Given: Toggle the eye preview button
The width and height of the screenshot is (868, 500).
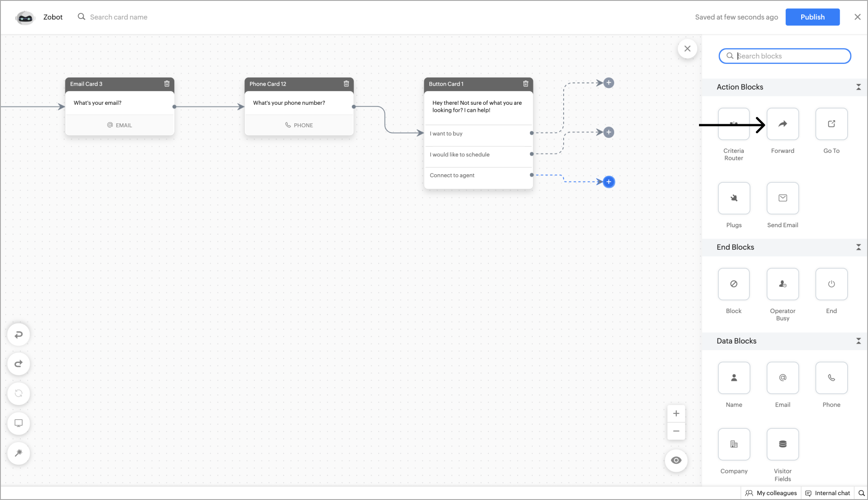Looking at the screenshot, I should click(x=676, y=460).
